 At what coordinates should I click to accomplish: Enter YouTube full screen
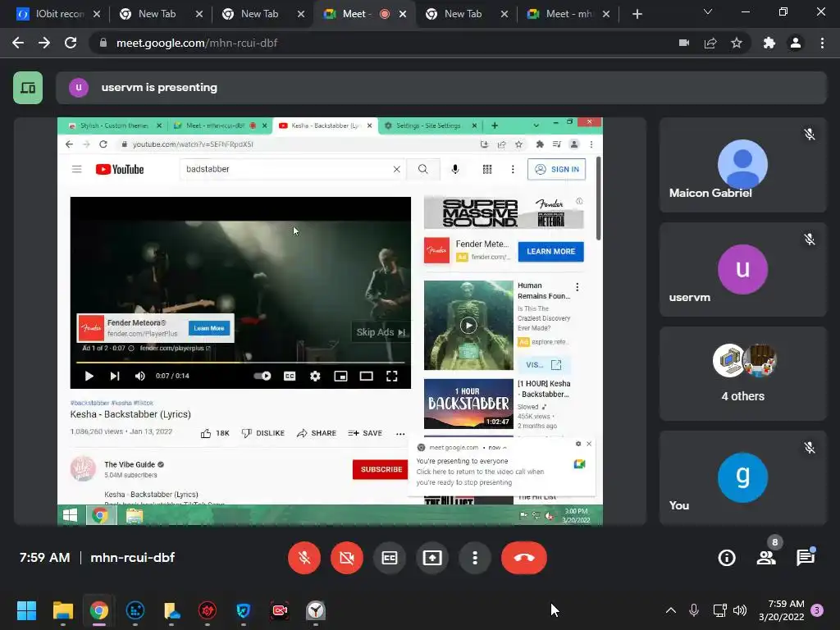pyautogui.click(x=391, y=376)
